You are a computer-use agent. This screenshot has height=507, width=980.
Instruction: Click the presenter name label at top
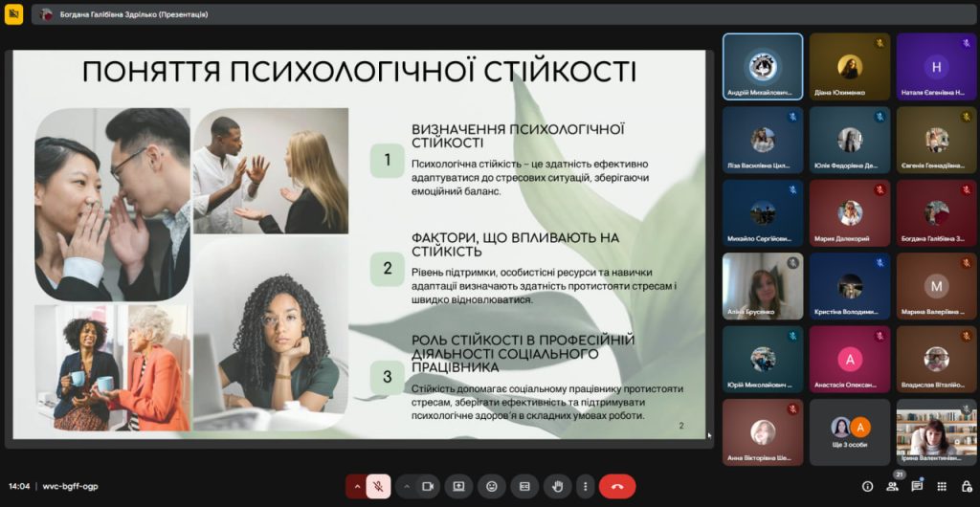tap(132, 14)
